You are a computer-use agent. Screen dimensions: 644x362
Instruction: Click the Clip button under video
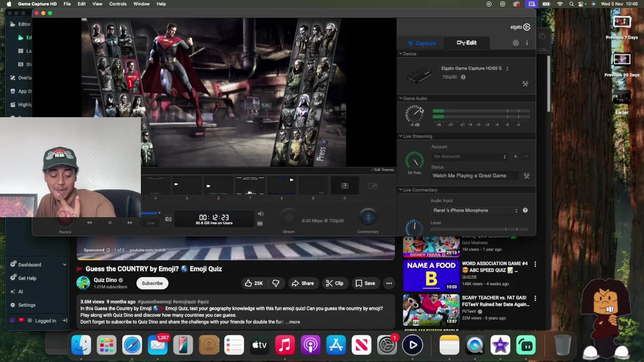tap(334, 283)
